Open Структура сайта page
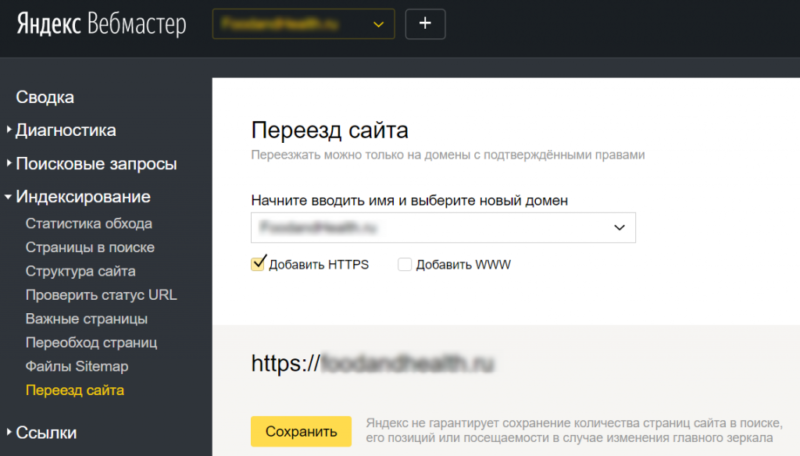 (x=81, y=271)
